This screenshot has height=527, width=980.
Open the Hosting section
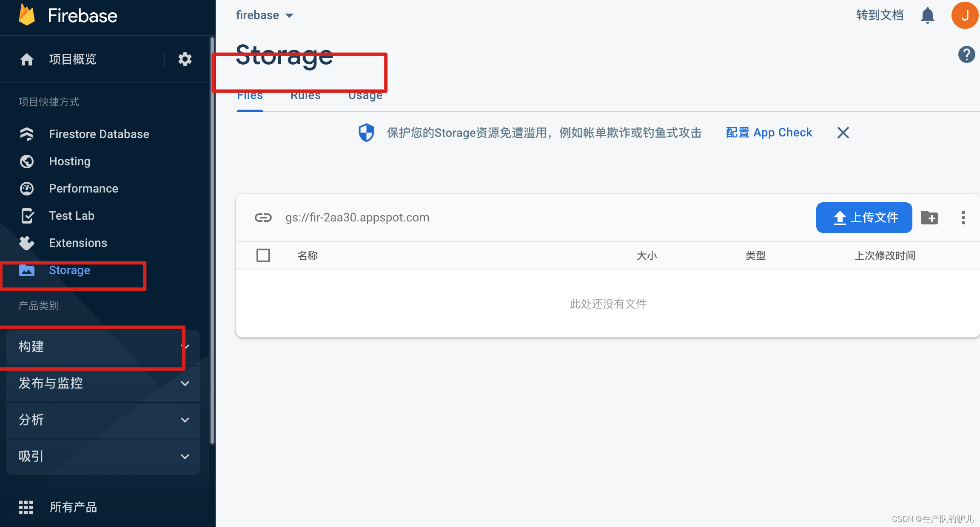[69, 161]
